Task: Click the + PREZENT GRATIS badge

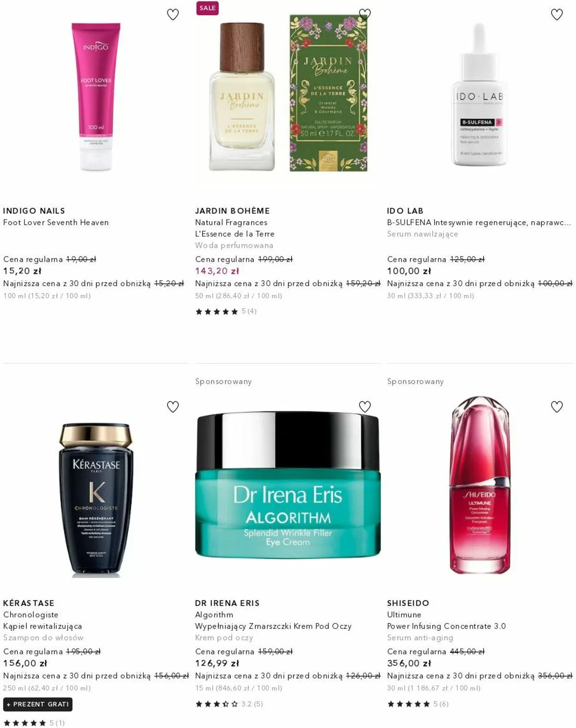Action: coord(38,704)
